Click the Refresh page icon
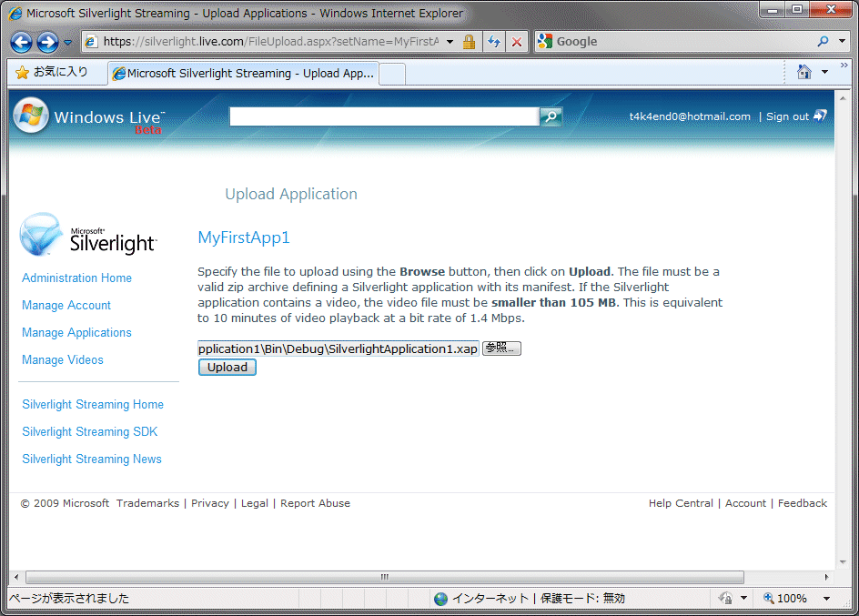 click(494, 42)
